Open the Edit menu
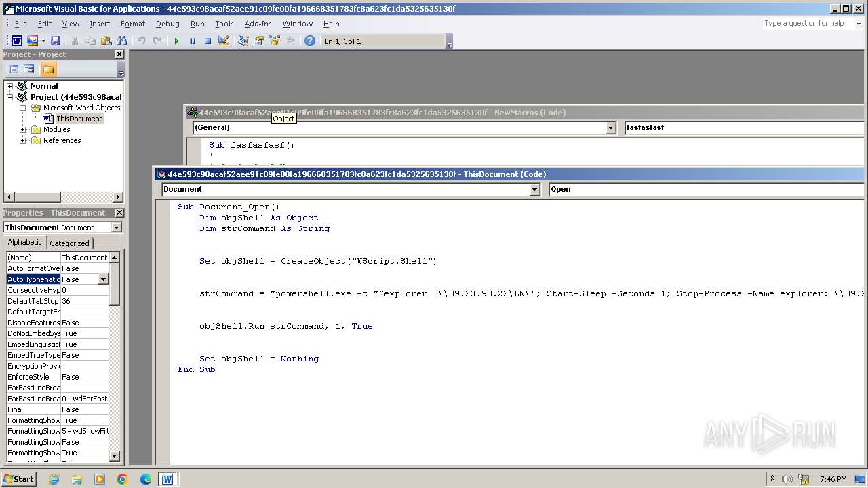868x488 pixels. (x=45, y=24)
